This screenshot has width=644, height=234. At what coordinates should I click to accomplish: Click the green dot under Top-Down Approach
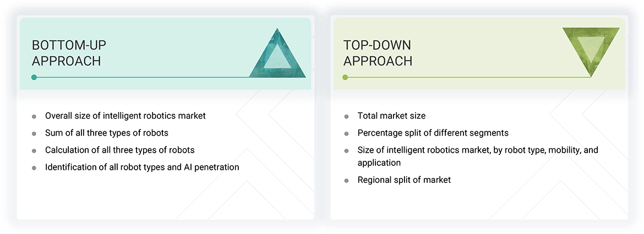(x=346, y=77)
